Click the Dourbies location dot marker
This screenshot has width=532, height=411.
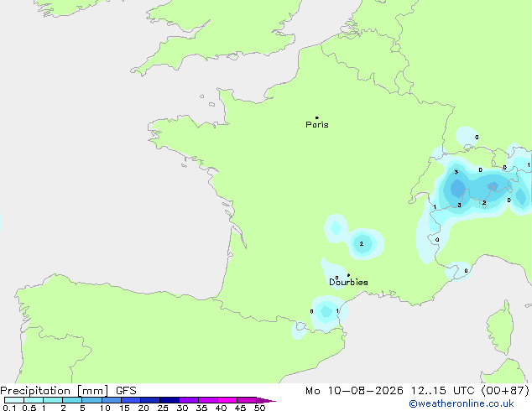(x=348, y=275)
